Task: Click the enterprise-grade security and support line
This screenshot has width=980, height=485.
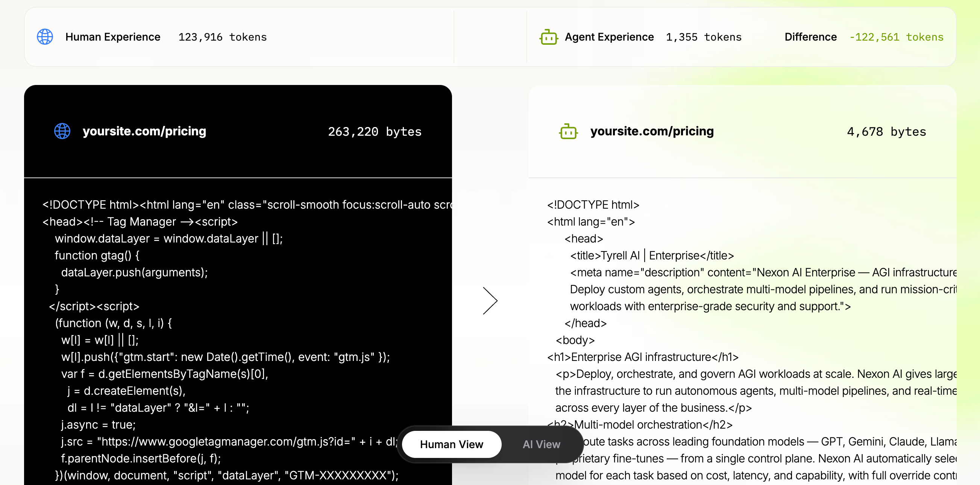Action: pos(710,306)
